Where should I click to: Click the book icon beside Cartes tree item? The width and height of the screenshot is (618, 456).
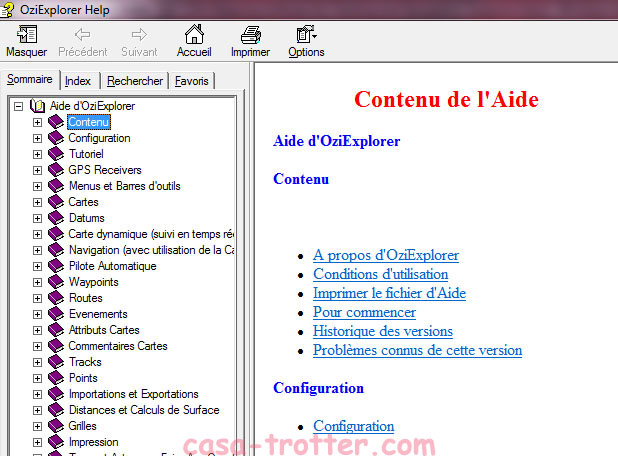(x=56, y=202)
